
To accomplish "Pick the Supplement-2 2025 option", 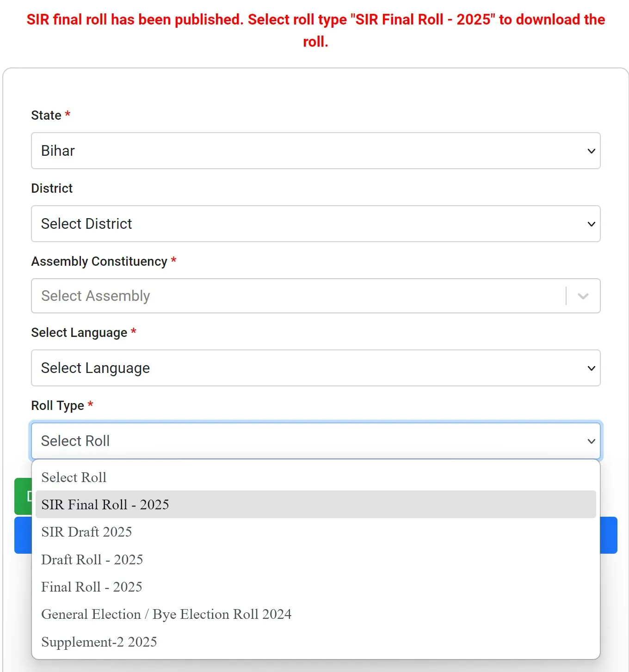I will 99,642.
